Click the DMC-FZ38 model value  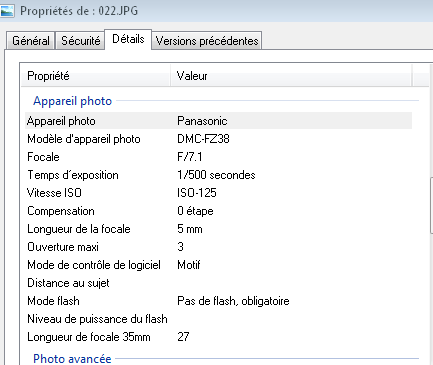point(203,139)
